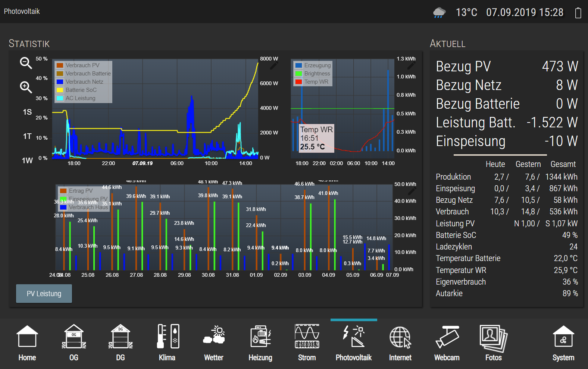The image size is (588, 369).
Task: Click the rain cloud weather icon
Action: [x=440, y=12]
